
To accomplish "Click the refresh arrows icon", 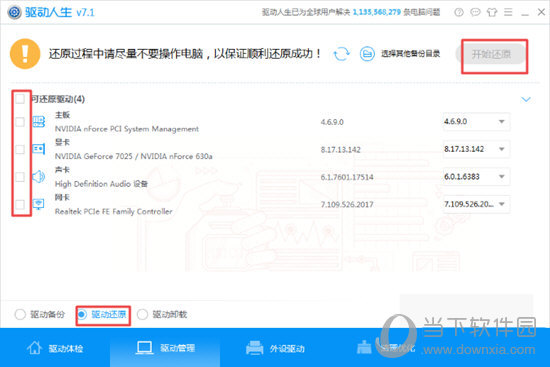I will 341,54.
